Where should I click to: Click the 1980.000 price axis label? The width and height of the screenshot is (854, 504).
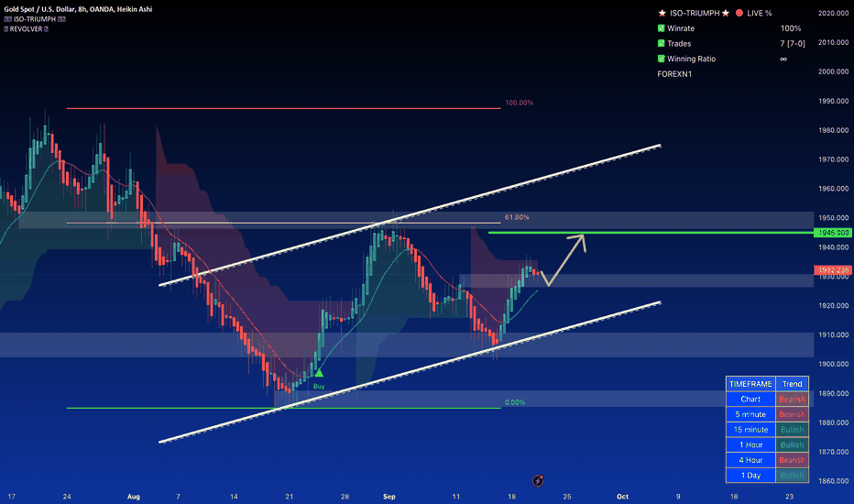click(x=833, y=130)
